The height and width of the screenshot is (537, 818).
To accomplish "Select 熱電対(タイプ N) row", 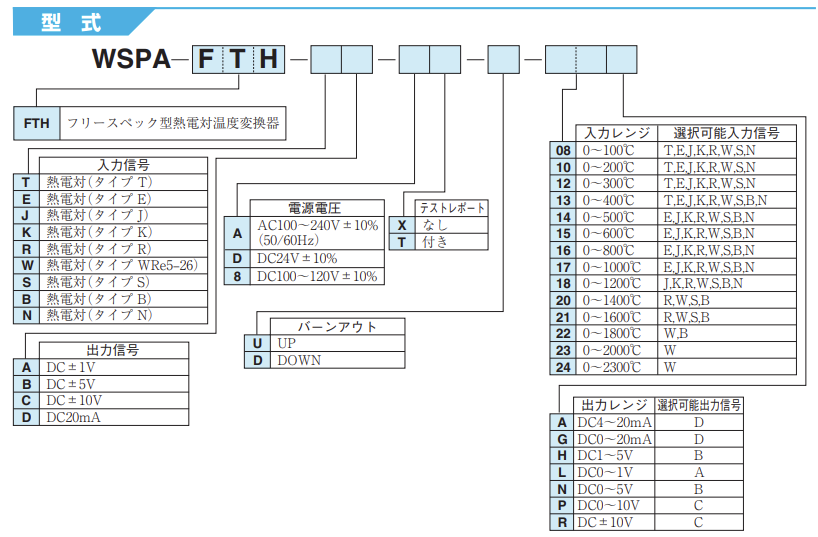I will 111,315.
